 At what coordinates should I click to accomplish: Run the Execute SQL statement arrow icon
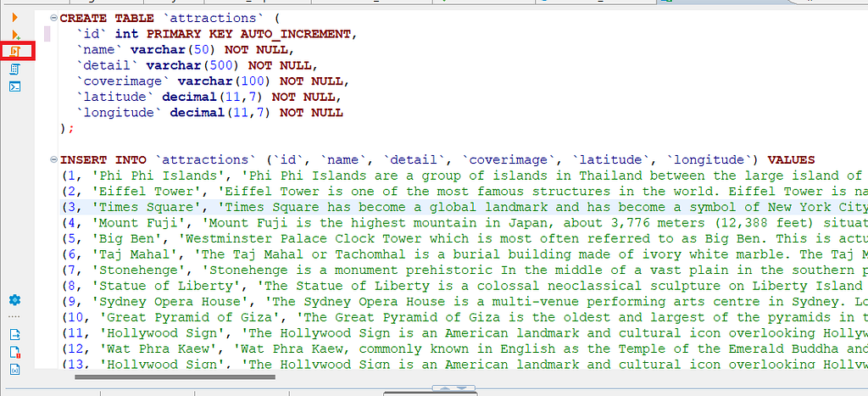click(15, 18)
